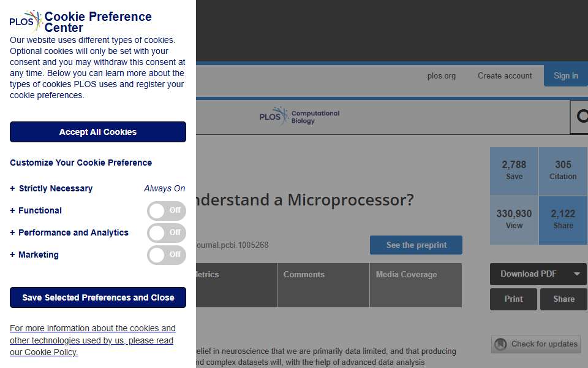The width and height of the screenshot is (588, 368).
Task: Click the 330,930 View metric tile
Action: click(514, 220)
